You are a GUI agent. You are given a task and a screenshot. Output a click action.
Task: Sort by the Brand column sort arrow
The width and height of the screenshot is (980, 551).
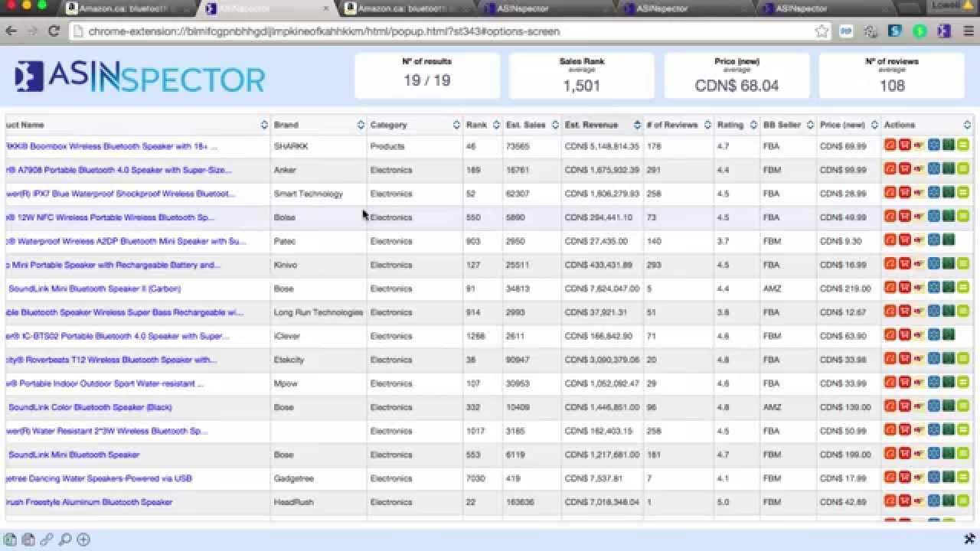(361, 125)
